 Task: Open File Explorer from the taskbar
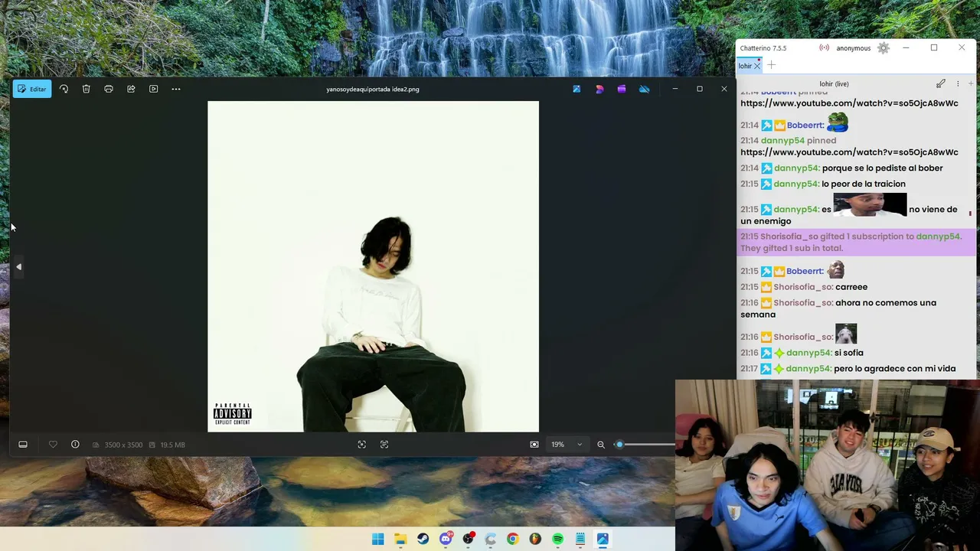coord(400,540)
